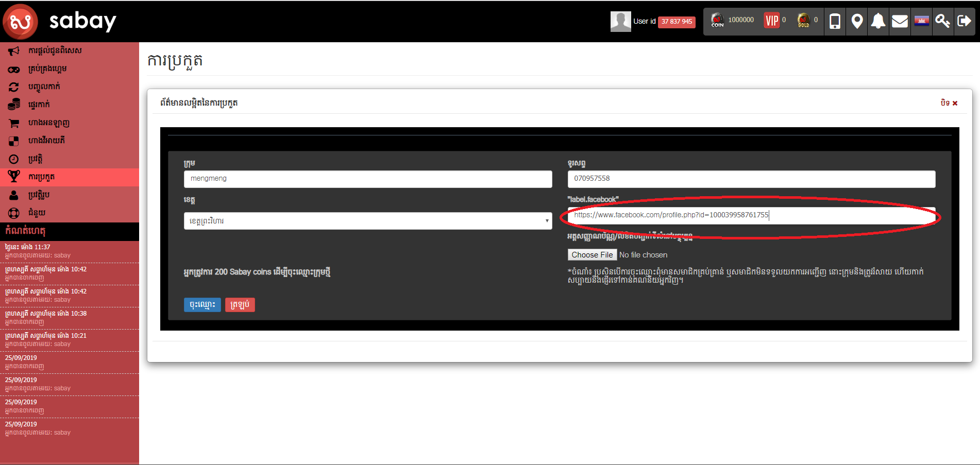Open the location pin icon
The height and width of the screenshot is (465, 980).
[x=857, y=21]
